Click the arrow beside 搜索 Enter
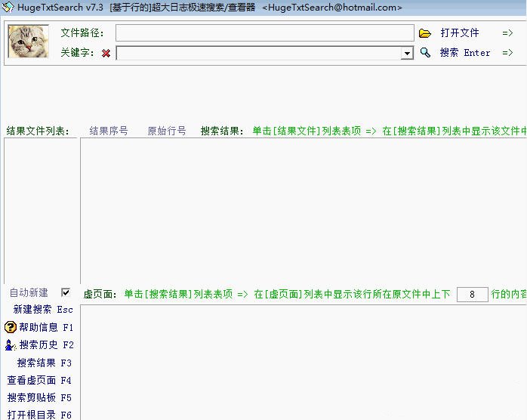This screenshot has height=420, width=527. pyautogui.click(x=507, y=52)
